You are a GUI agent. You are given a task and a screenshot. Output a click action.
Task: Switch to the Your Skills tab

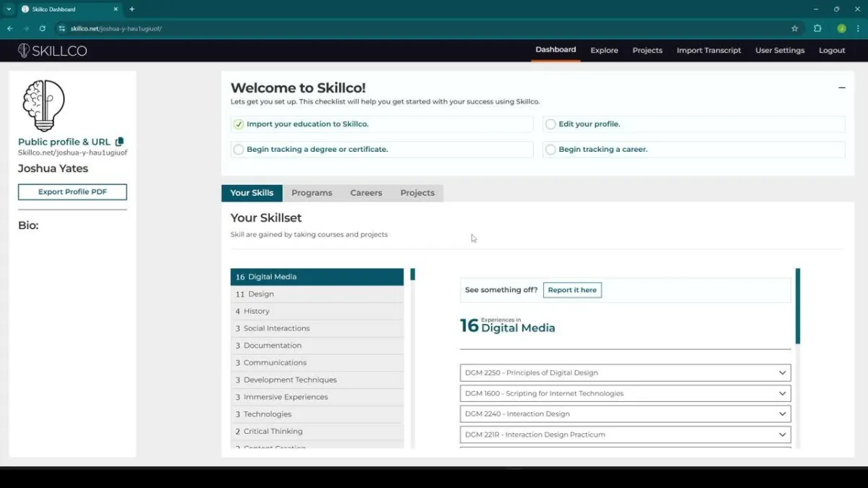[252, 193]
